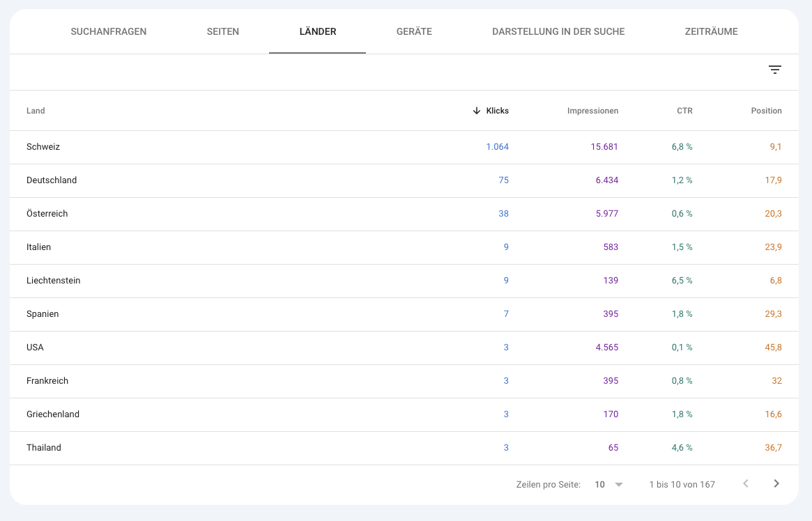Viewport: 812px width, 521px height.
Task: Sort by the Klicks column header
Action: 497,111
